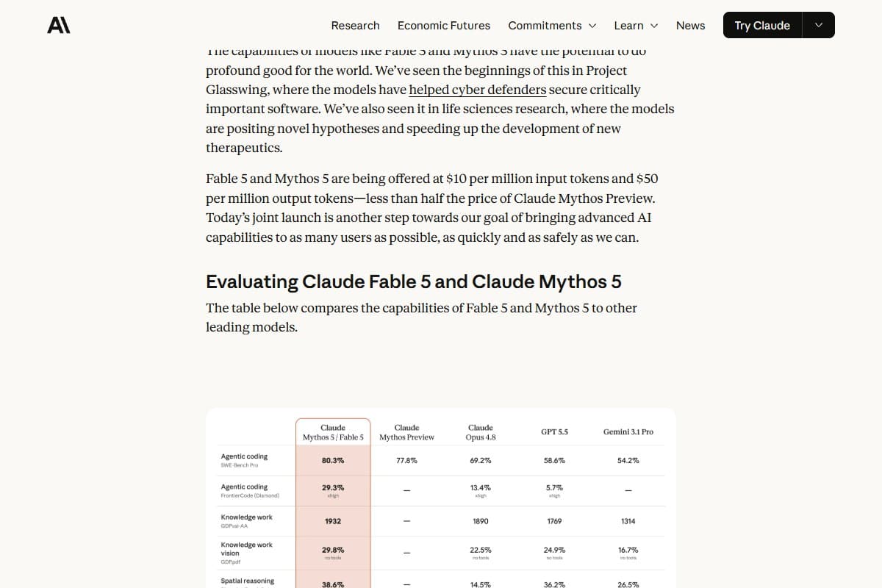Click the GPT 5.5 column header
Viewport: 882px width, 588px height.
pos(554,432)
